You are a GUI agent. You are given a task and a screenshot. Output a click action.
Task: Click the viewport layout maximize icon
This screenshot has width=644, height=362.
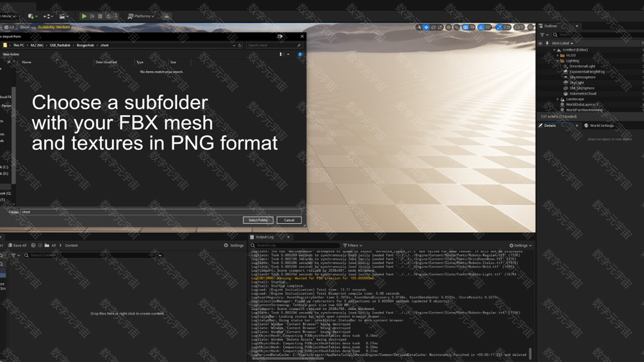pyautogui.click(x=530, y=27)
